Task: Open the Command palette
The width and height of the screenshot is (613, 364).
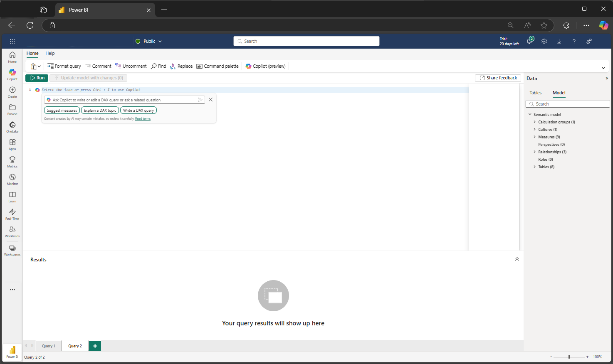Action: pyautogui.click(x=218, y=66)
